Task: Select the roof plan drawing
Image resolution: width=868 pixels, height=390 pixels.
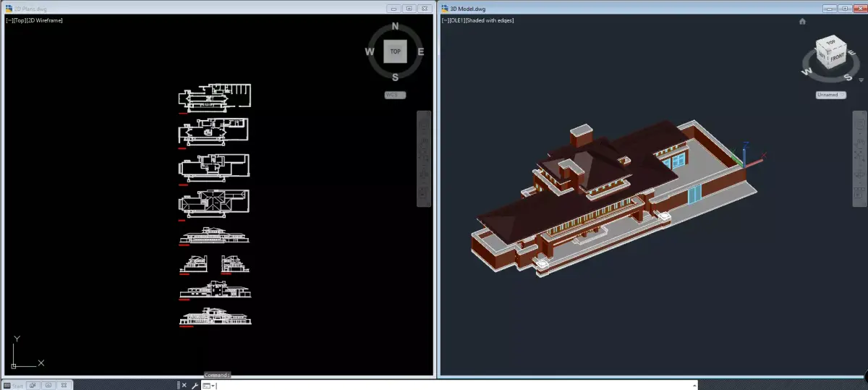Action: [213, 203]
